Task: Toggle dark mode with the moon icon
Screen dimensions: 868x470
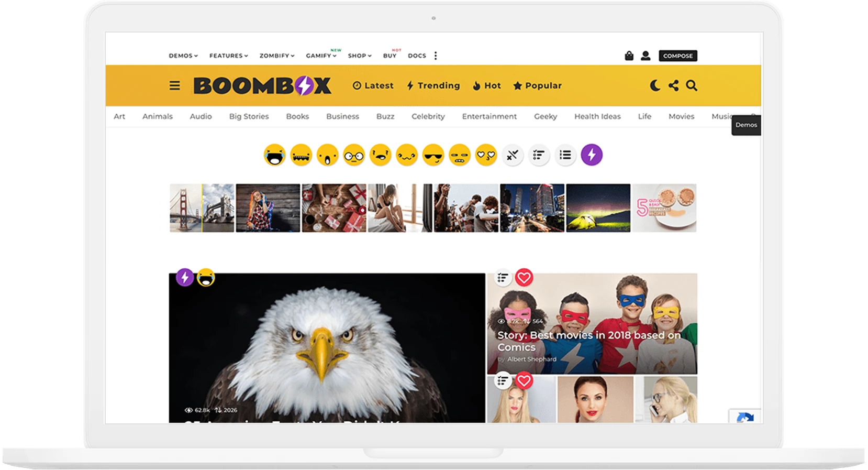Action: [x=655, y=85]
